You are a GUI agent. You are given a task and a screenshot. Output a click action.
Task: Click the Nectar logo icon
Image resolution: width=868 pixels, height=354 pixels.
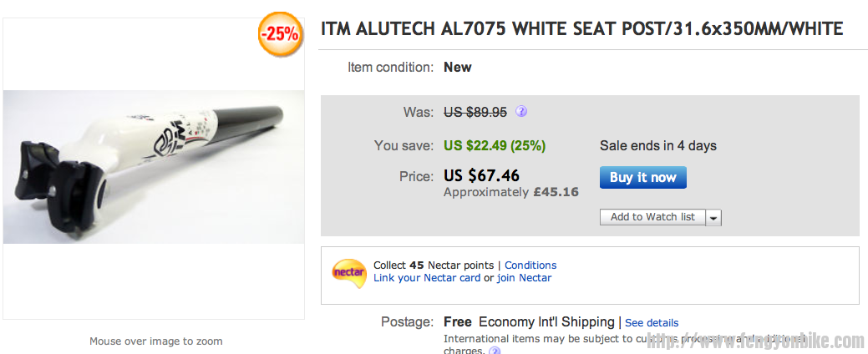point(348,273)
